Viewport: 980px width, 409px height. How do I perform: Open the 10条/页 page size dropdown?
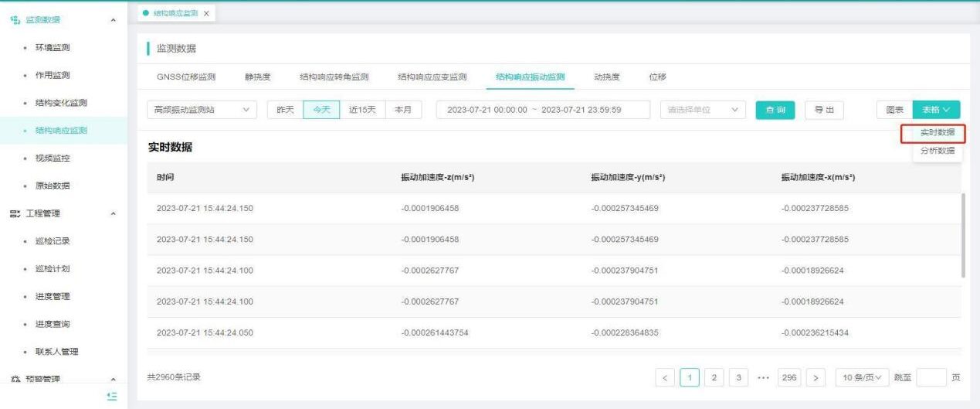[863, 377]
